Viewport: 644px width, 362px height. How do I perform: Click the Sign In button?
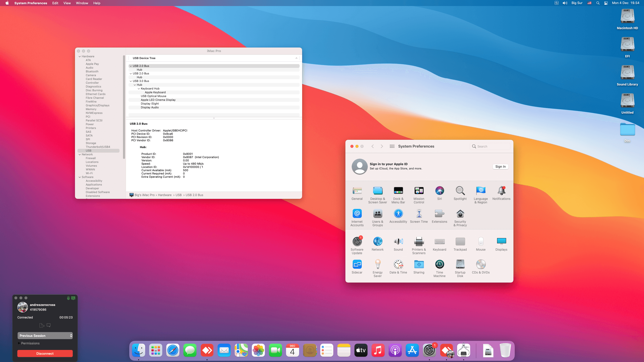[500, 167]
